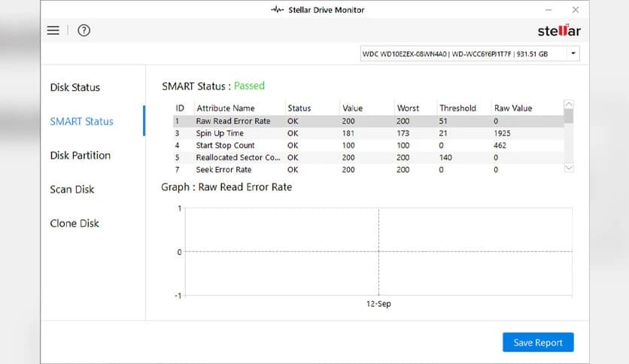
Task: Click threshold 140 in Reallocated Sector row
Action: (x=445, y=157)
